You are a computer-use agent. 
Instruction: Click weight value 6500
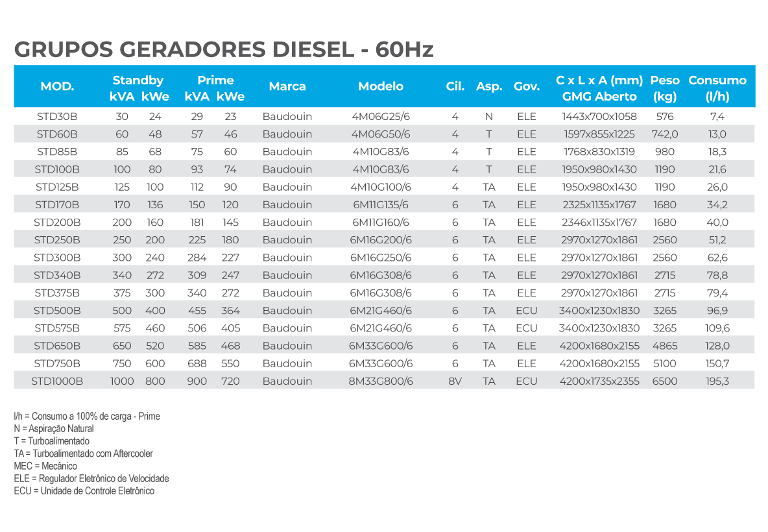[x=665, y=381]
